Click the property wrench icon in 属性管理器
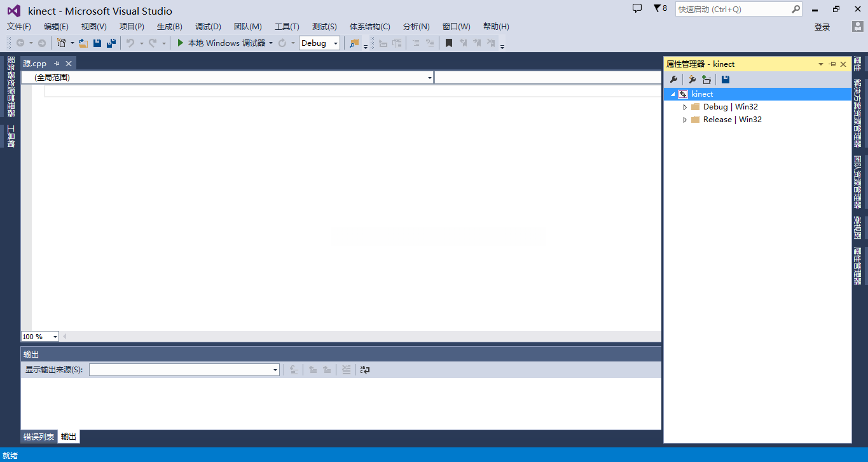 [x=674, y=80]
